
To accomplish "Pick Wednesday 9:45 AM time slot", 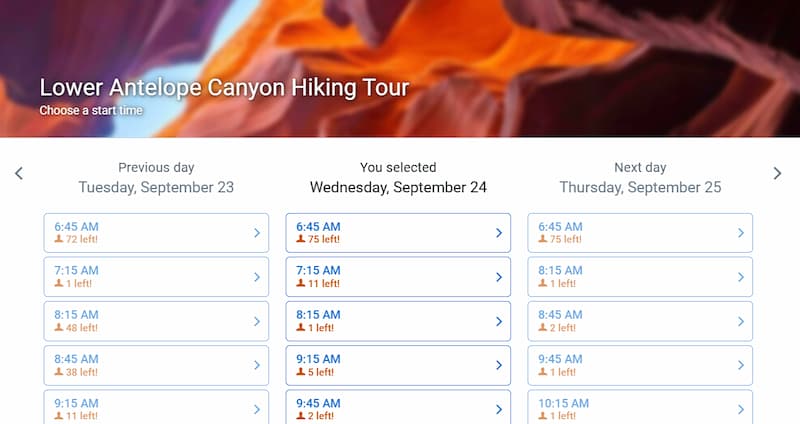I will coord(397,407).
